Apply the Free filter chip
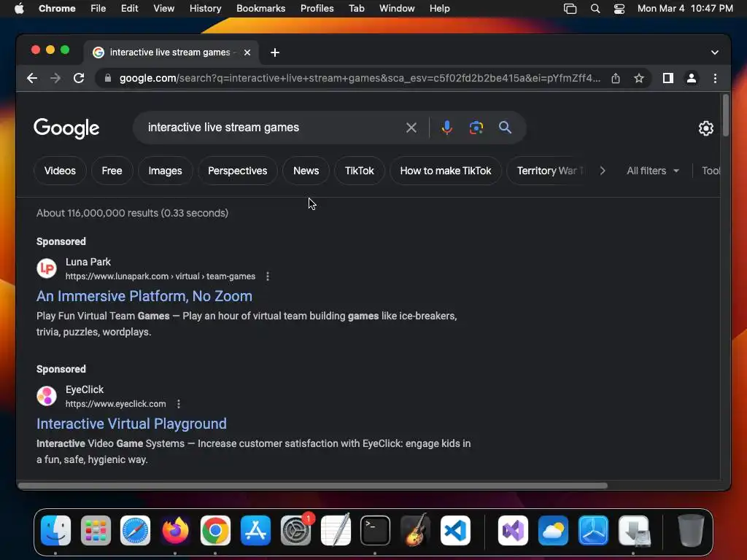Viewport: 747px width, 560px height. coord(112,171)
